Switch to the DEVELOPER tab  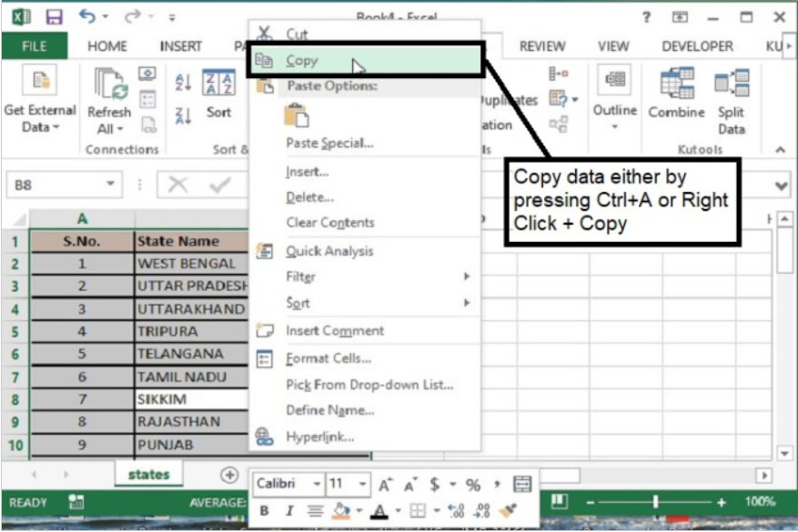click(697, 46)
